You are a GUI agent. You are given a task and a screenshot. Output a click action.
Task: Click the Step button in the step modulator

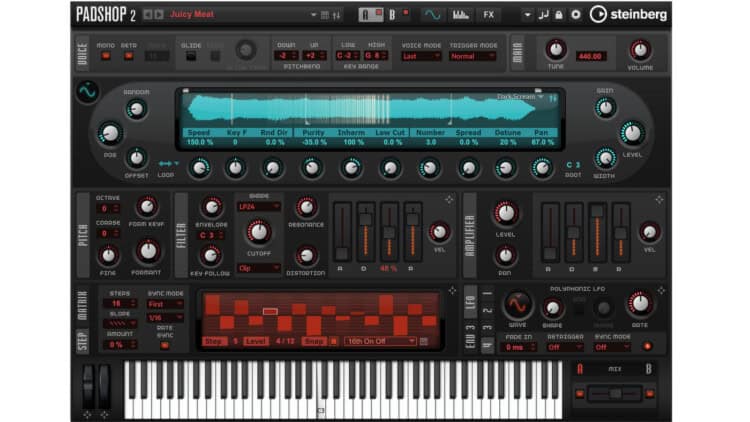pyautogui.click(x=214, y=341)
